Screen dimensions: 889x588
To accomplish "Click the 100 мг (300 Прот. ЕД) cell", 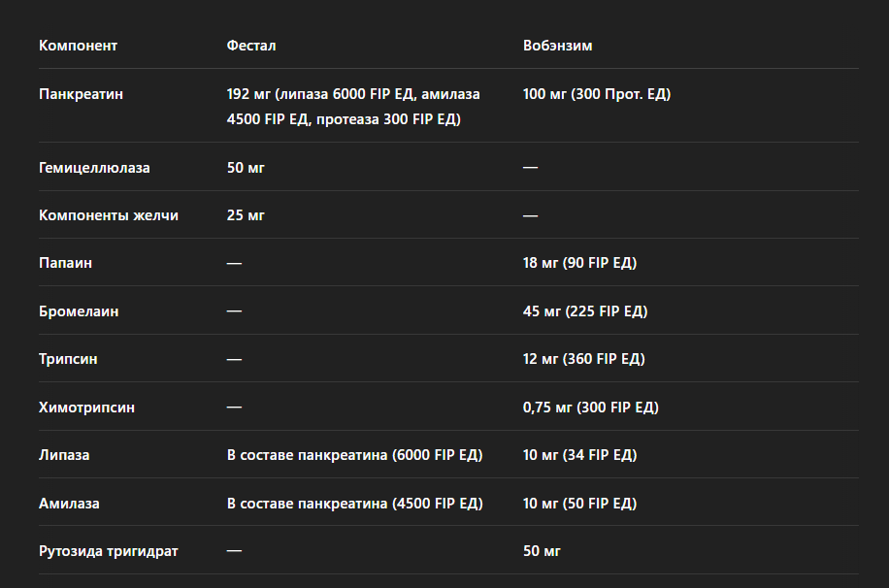I will pos(597,94).
